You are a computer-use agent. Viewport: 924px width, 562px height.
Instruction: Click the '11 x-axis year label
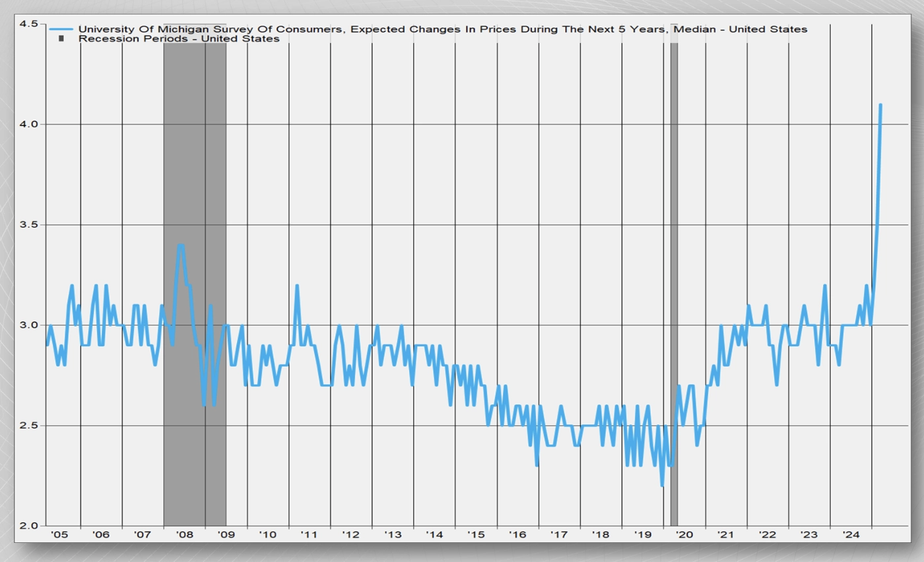pos(309,535)
